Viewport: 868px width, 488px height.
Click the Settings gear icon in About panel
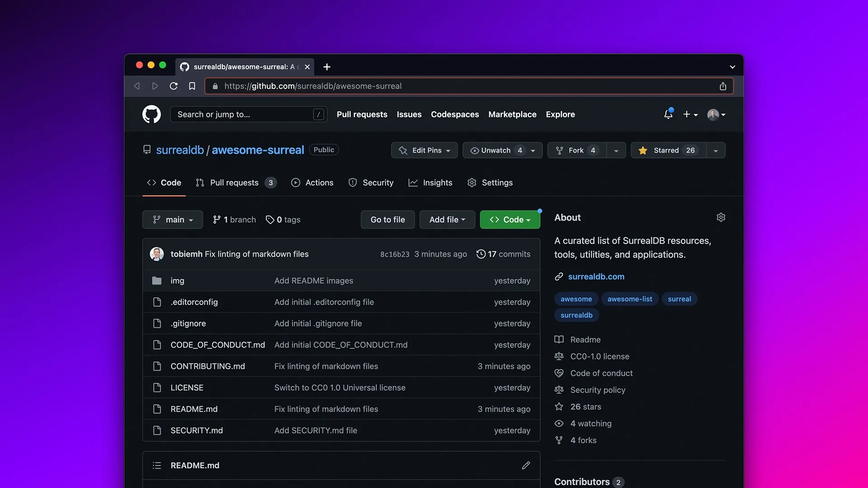click(720, 217)
